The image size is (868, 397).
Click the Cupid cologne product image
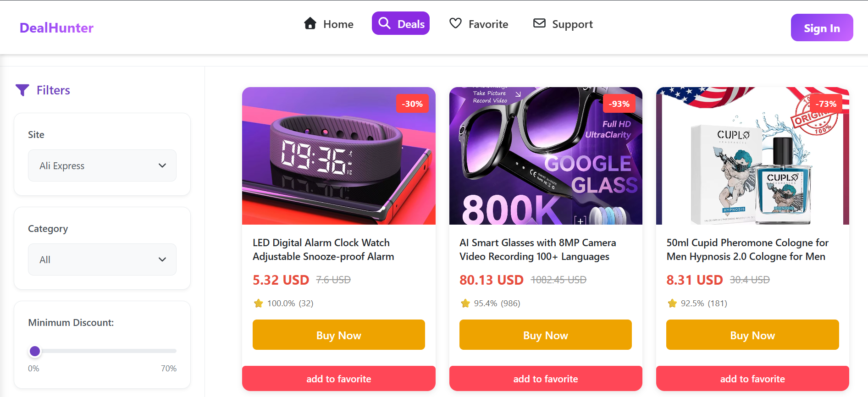752,156
